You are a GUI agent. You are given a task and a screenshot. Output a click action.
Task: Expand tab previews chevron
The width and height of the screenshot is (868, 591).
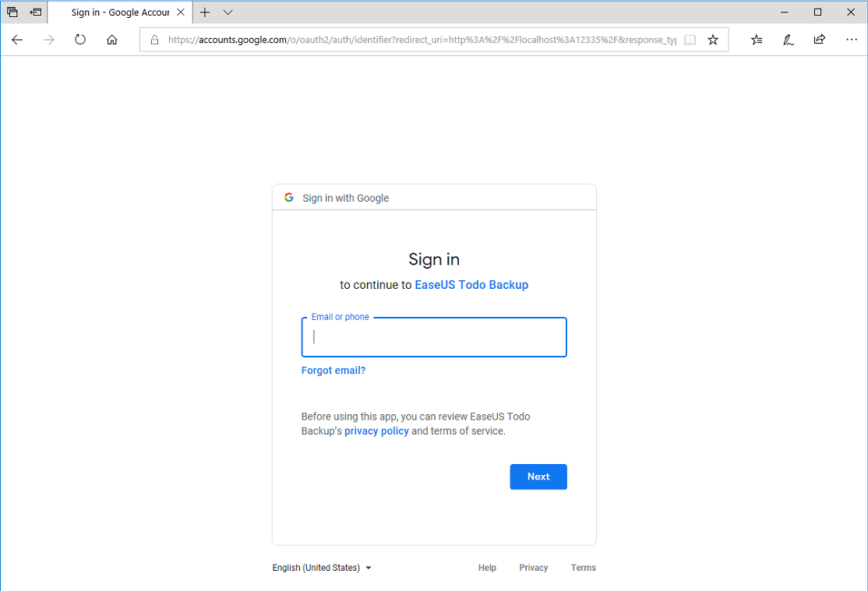[x=228, y=12]
